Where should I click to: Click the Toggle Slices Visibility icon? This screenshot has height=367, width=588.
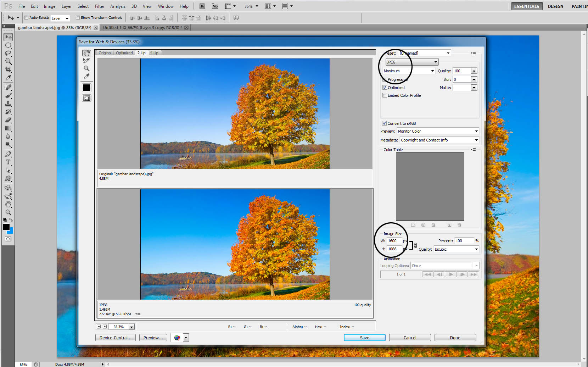pos(86,98)
